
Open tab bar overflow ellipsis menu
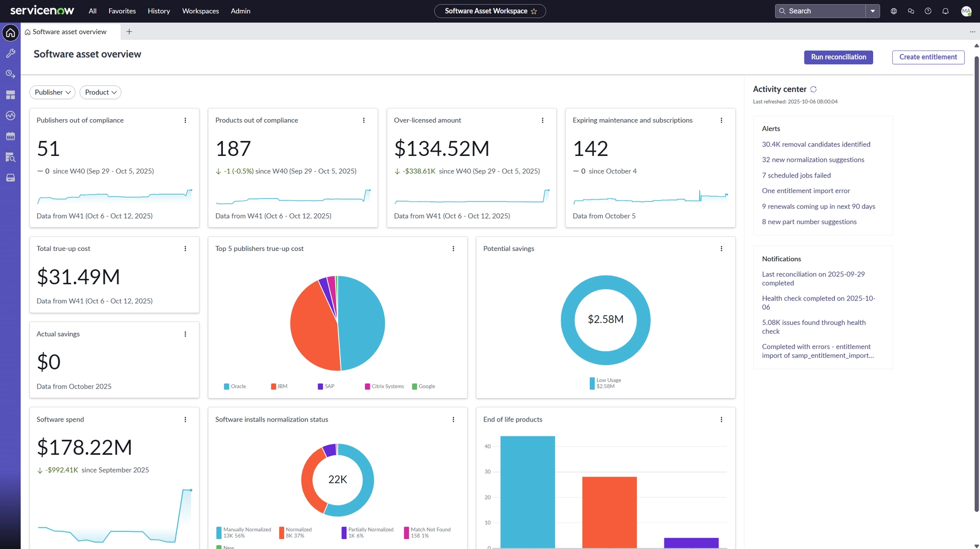coord(973,32)
